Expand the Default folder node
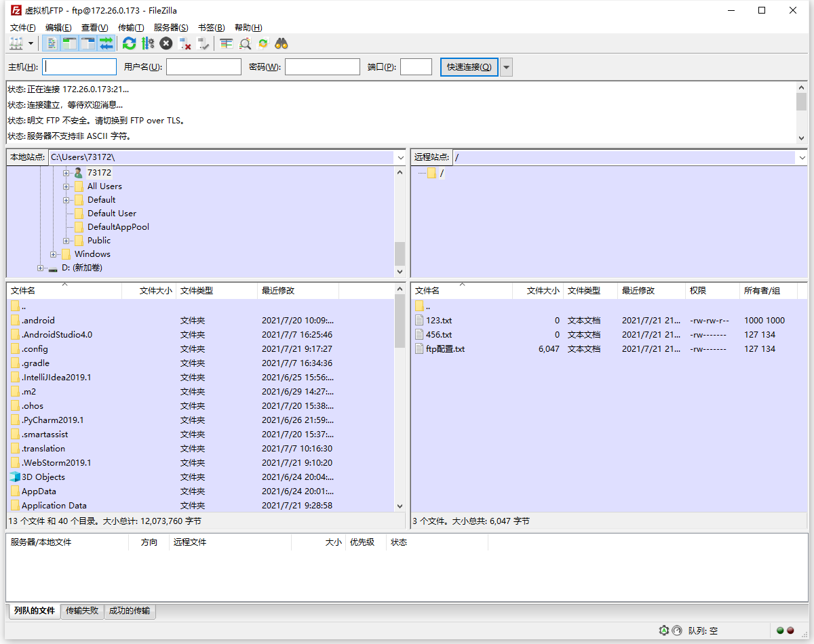 [x=66, y=200]
